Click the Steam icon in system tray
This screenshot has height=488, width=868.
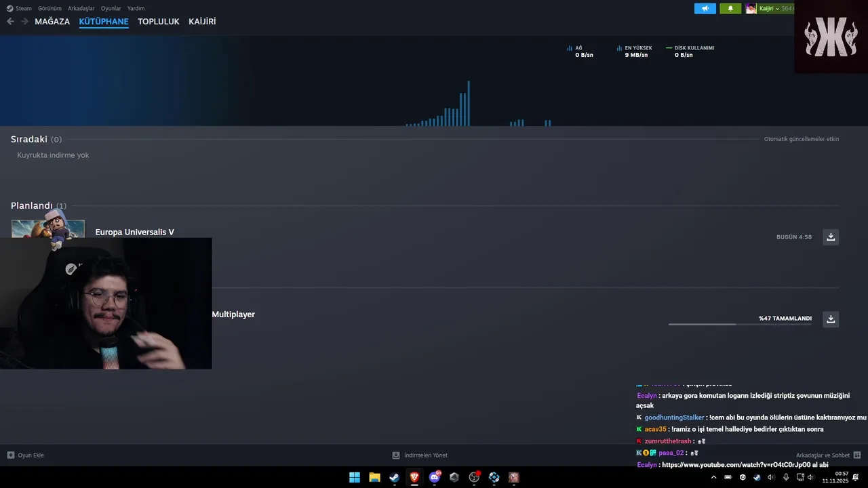(x=757, y=477)
